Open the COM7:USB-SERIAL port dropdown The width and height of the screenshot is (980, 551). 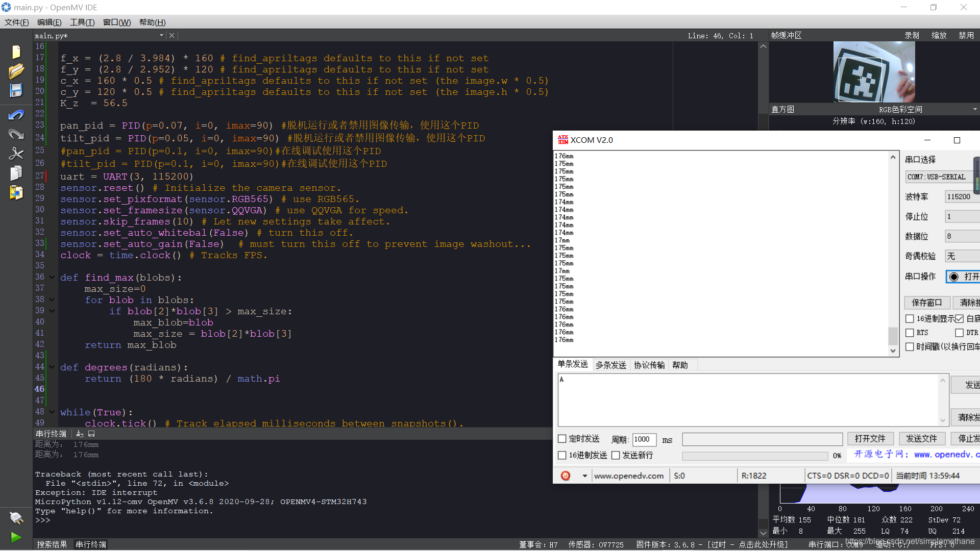(939, 177)
